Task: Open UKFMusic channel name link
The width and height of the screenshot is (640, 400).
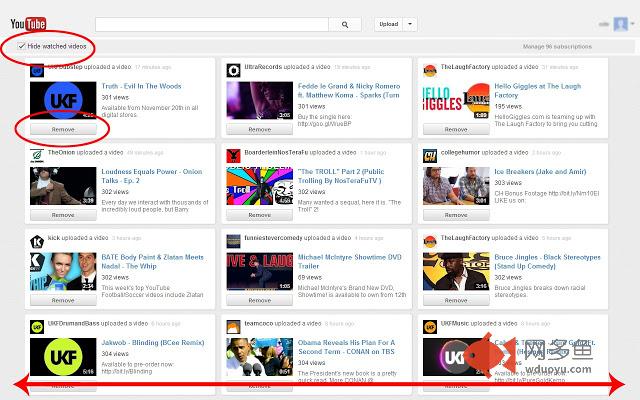Action: point(455,323)
